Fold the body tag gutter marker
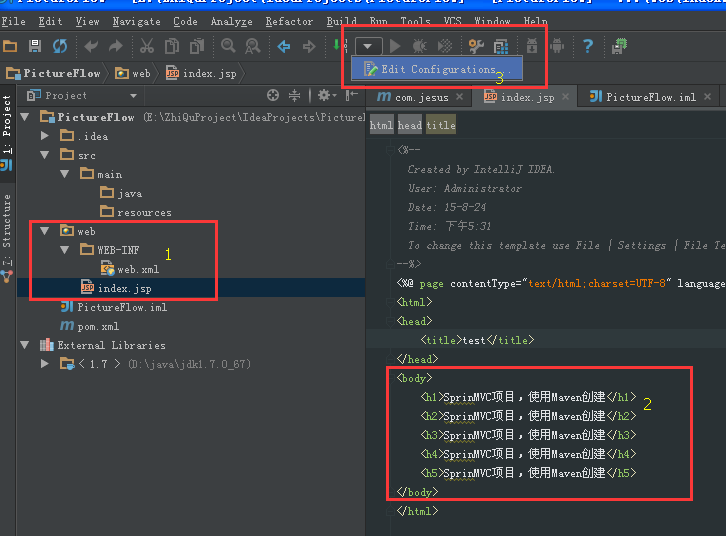 [390, 378]
